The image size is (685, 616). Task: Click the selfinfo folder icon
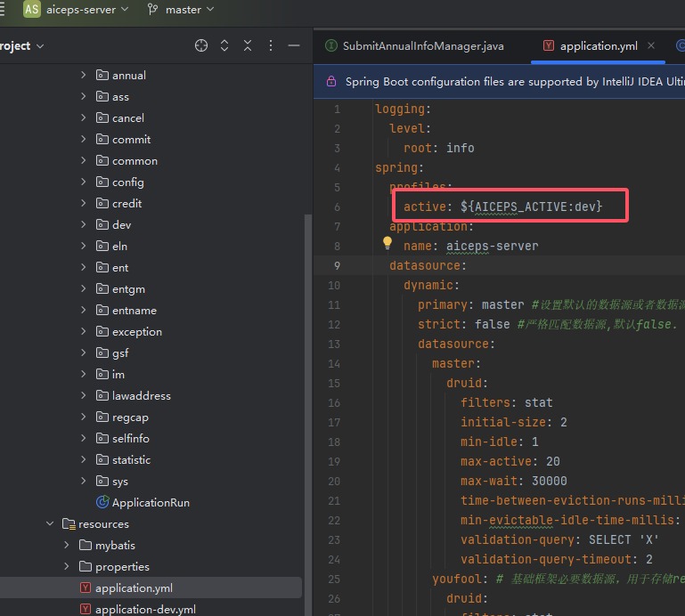[x=102, y=438]
